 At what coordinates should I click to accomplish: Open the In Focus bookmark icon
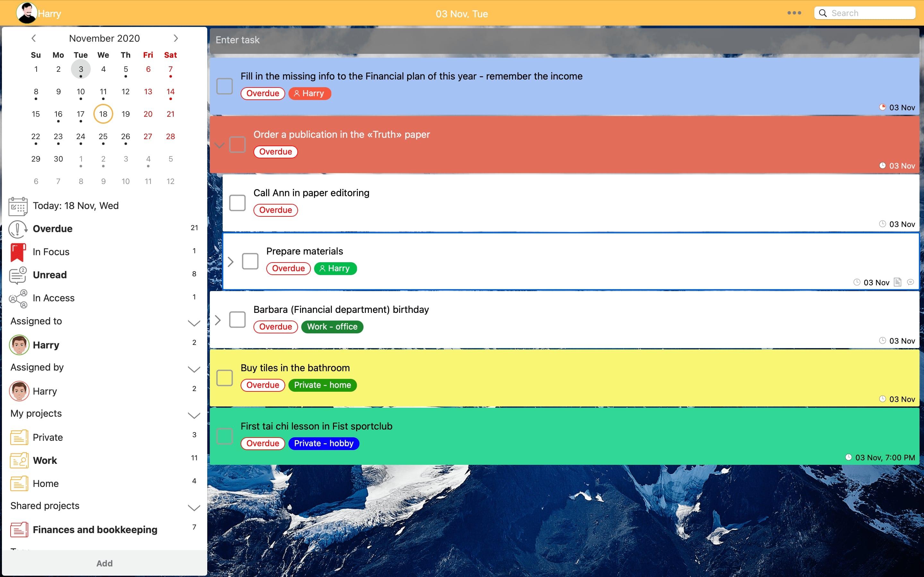click(x=18, y=252)
